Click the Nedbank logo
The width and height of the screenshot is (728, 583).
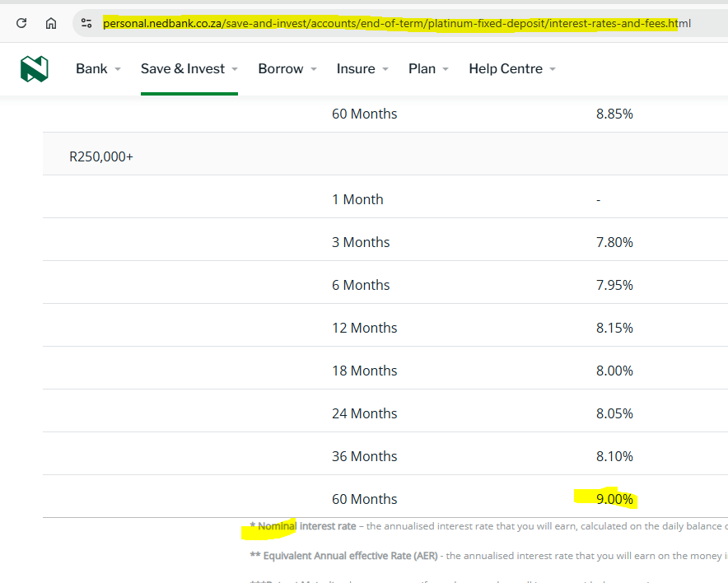click(x=35, y=68)
